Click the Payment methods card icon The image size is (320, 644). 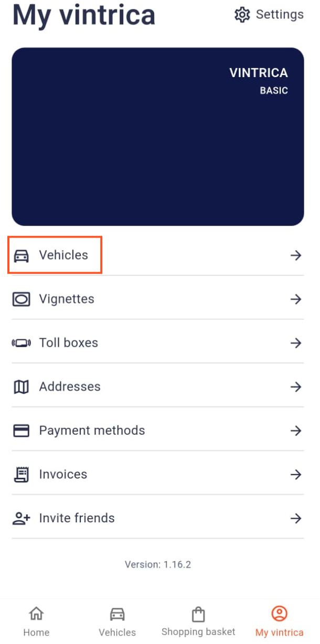(x=21, y=431)
